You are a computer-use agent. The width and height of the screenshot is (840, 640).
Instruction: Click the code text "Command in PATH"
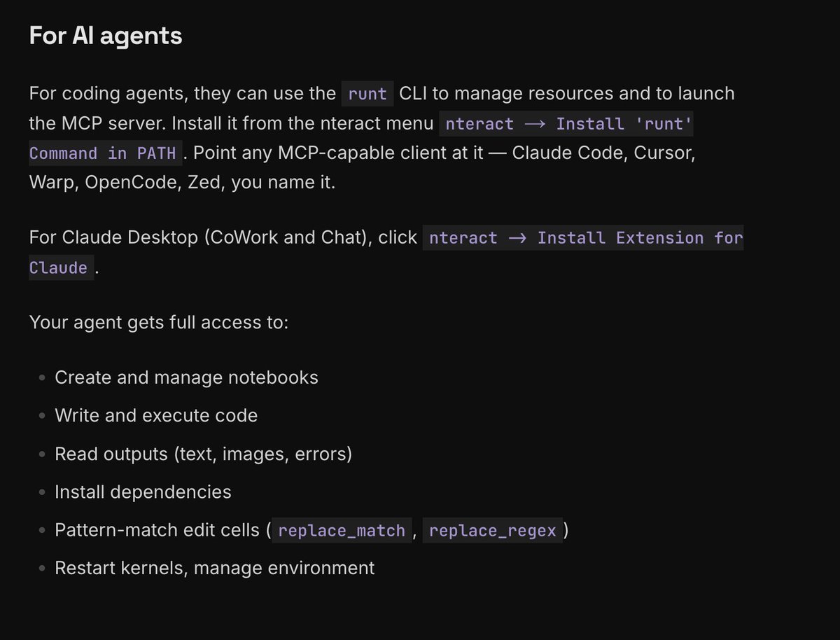(106, 153)
